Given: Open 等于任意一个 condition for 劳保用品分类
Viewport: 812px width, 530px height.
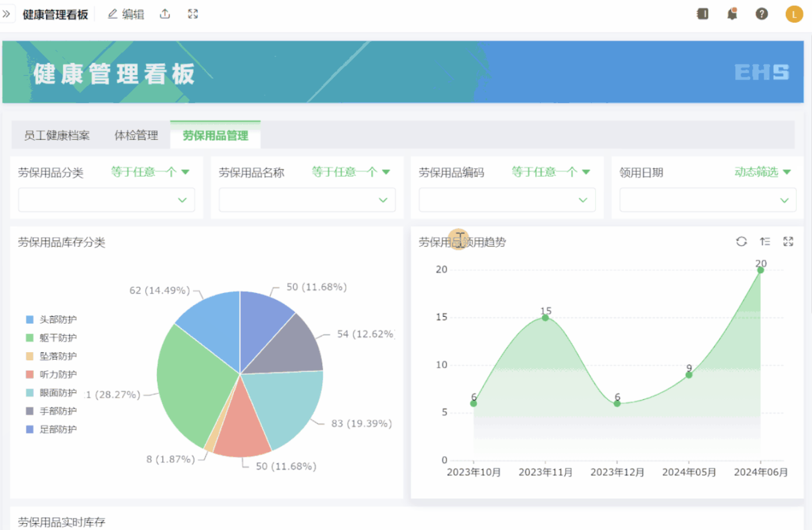Looking at the screenshot, I should (150, 172).
